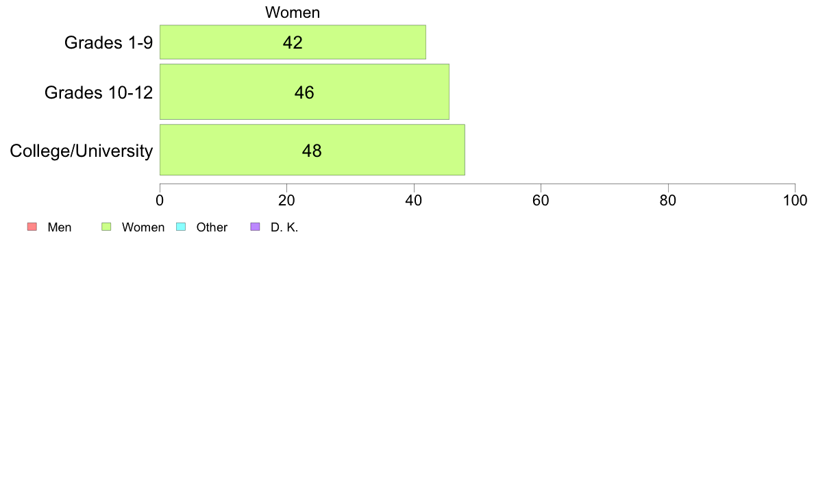This screenshot has width=814, height=504.
Task: Click the 100 tick label
Action: coord(795,201)
